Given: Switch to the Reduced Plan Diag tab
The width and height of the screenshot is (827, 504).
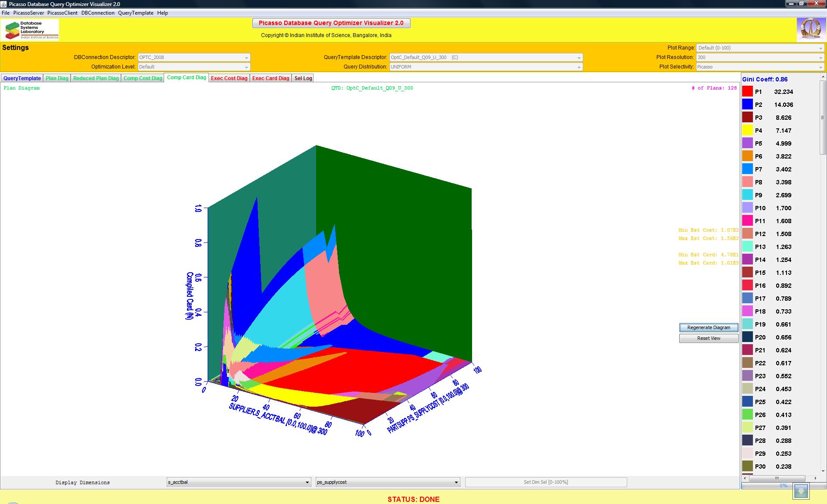Looking at the screenshot, I should tap(96, 78).
